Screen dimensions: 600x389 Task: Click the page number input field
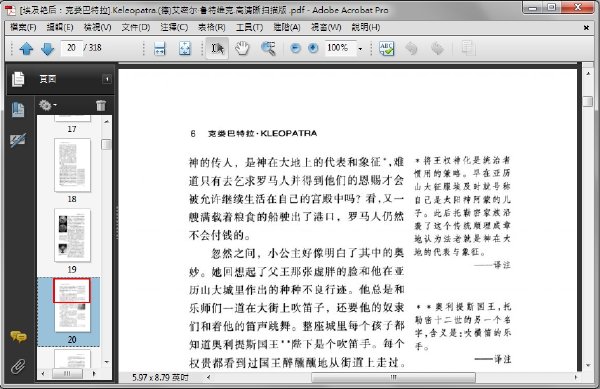[x=72, y=47]
